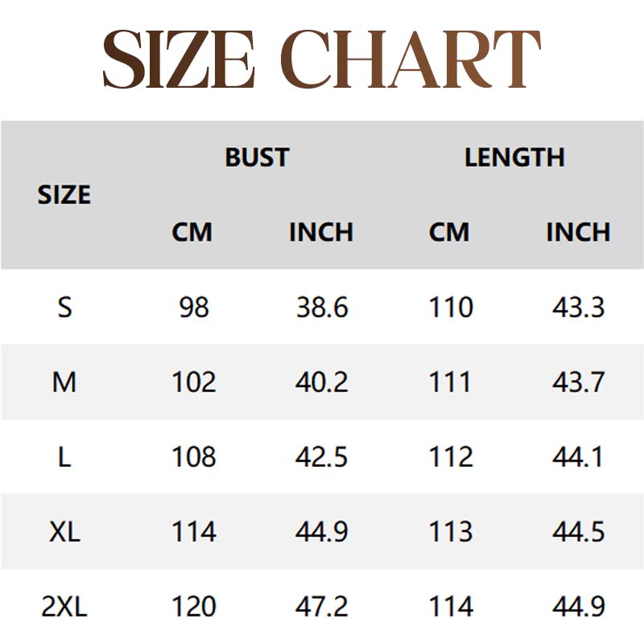Select the M size row label

point(64,382)
